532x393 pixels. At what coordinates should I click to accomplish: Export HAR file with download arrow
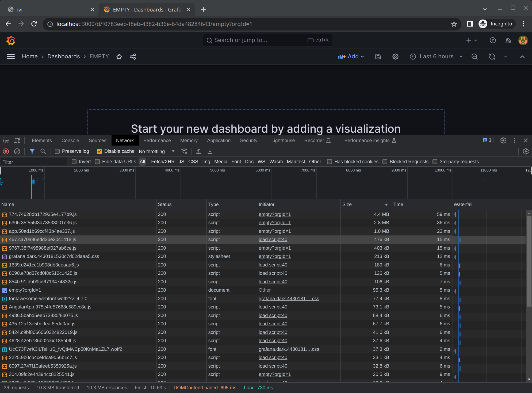tap(210, 151)
